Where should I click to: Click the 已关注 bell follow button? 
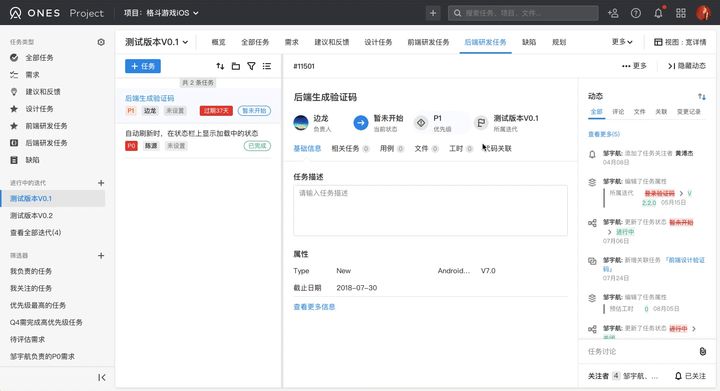pos(690,376)
